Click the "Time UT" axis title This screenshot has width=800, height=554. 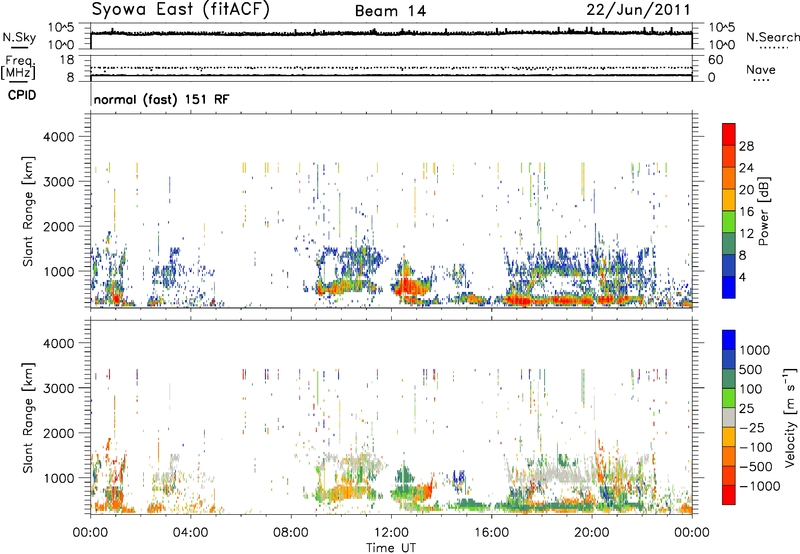391,548
